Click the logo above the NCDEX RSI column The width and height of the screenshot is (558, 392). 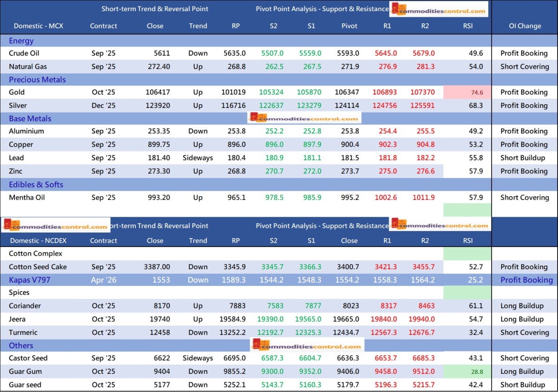pos(439,226)
